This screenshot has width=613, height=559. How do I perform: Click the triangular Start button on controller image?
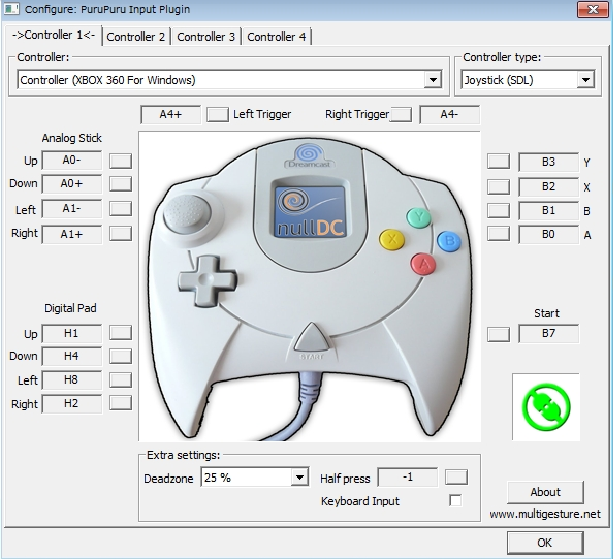[x=311, y=337]
